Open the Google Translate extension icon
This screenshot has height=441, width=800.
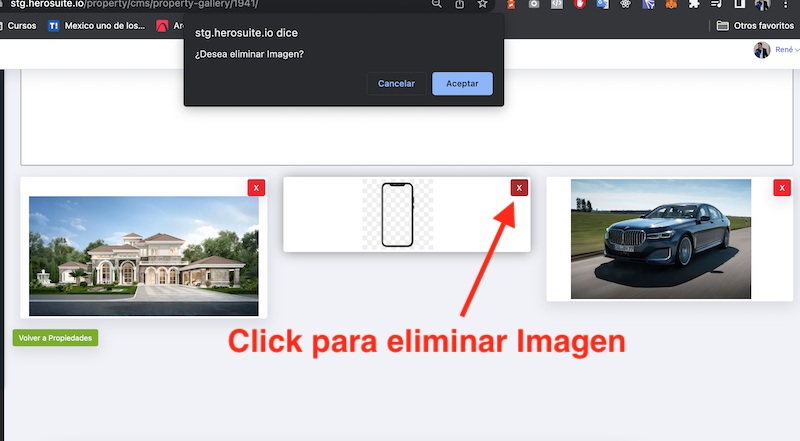[x=602, y=4]
